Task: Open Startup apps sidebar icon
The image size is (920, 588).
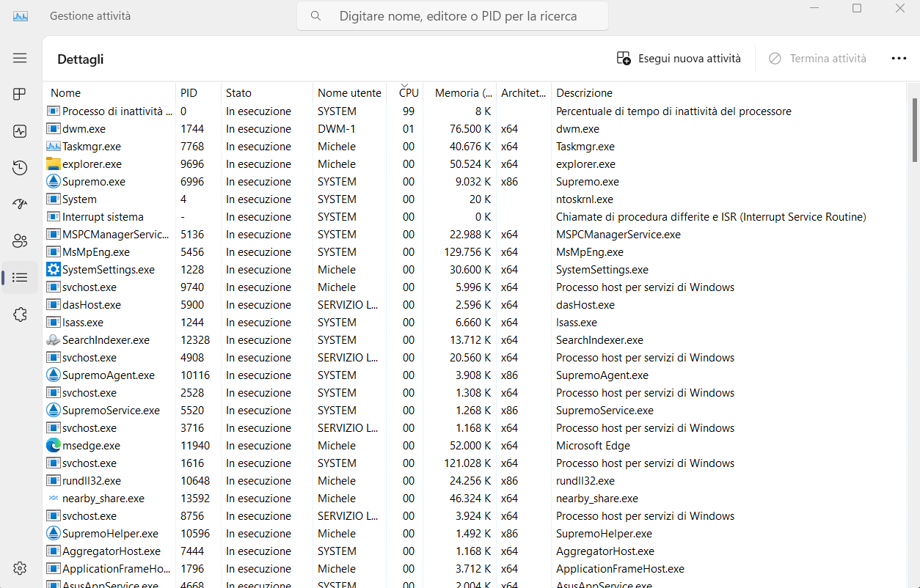Action: click(x=20, y=204)
